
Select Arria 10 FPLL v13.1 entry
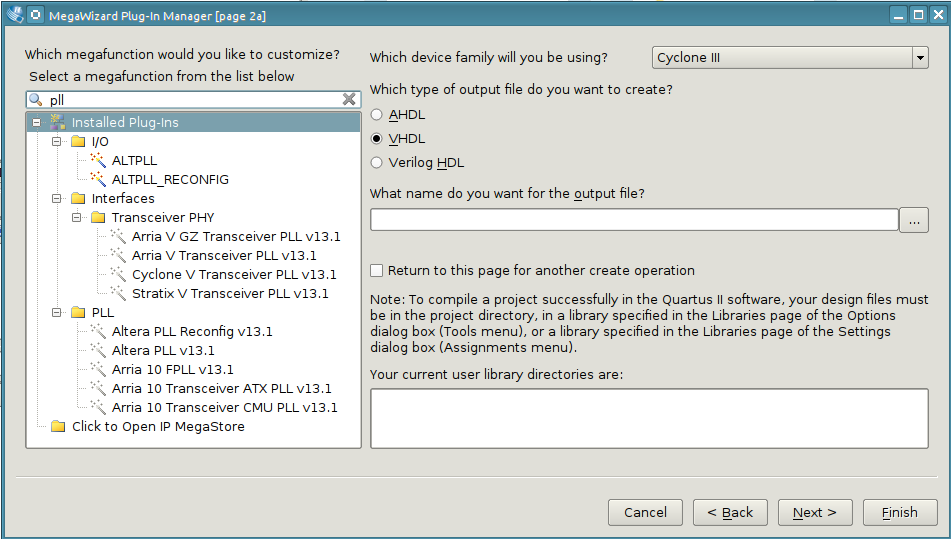point(172,369)
